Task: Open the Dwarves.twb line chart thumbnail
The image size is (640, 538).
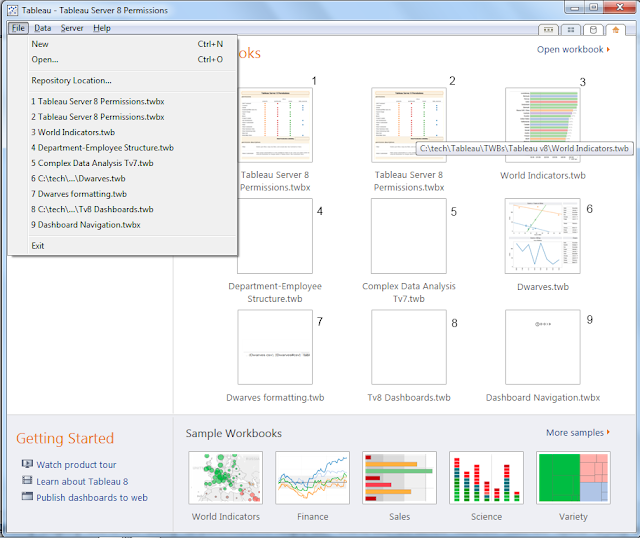Action: click(x=542, y=236)
